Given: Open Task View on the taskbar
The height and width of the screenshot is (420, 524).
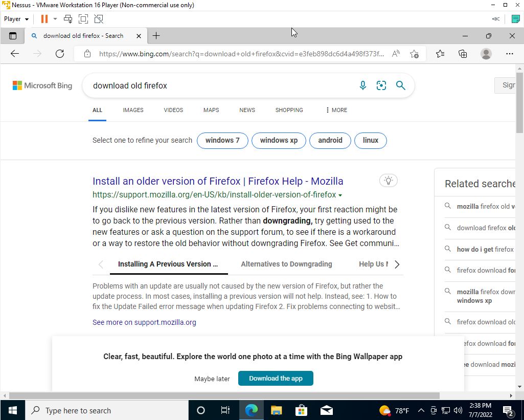Looking at the screenshot, I should tap(225, 410).
